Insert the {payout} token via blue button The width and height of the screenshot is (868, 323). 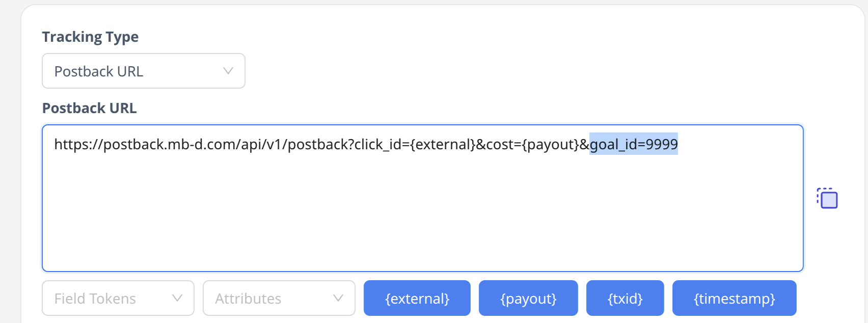point(528,298)
